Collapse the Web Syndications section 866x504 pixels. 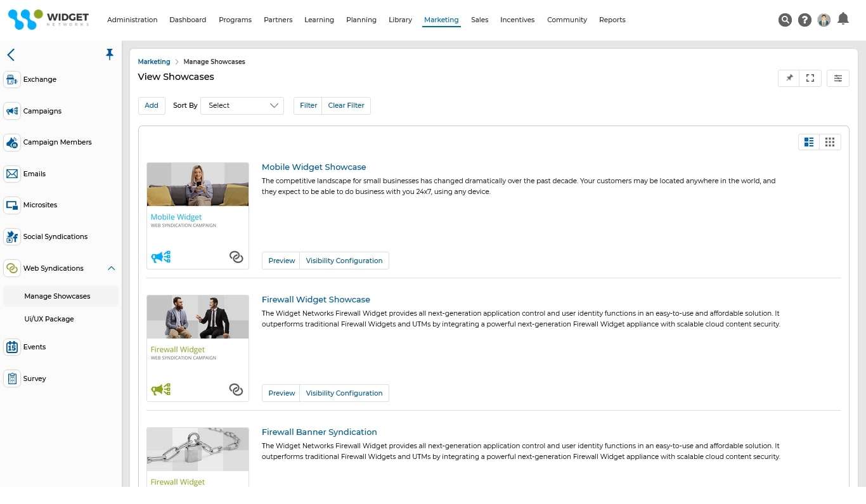click(x=112, y=268)
